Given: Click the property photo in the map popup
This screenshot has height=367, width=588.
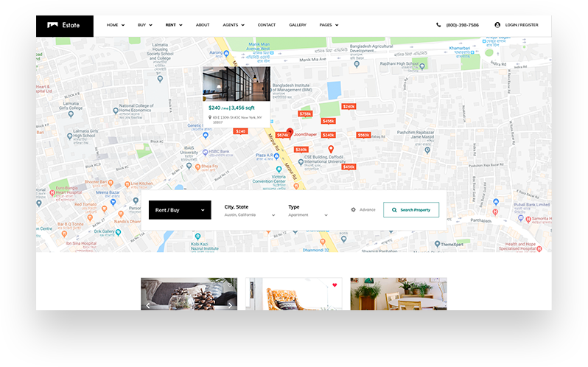Looking at the screenshot, I should 236,83.
